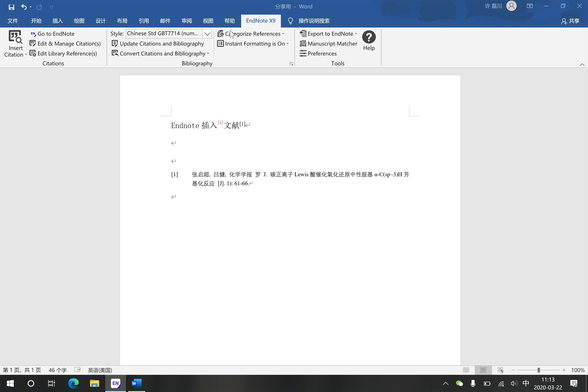Expand the citation Style dropdown
Viewport: 588px width, 392px height.
(x=207, y=34)
